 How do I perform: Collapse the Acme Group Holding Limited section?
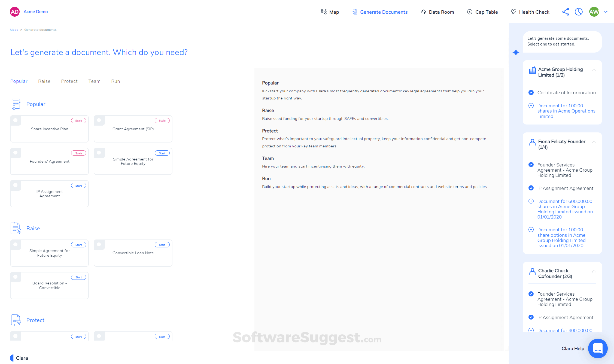pyautogui.click(x=594, y=70)
